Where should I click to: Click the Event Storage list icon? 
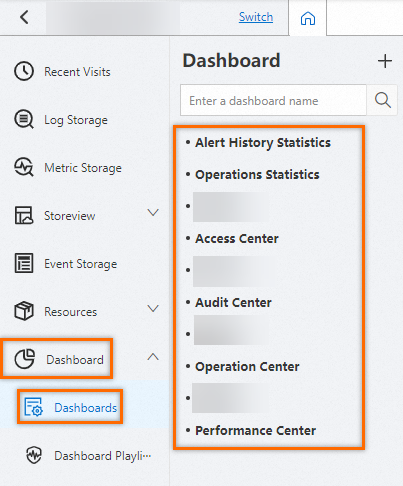tap(24, 263)
